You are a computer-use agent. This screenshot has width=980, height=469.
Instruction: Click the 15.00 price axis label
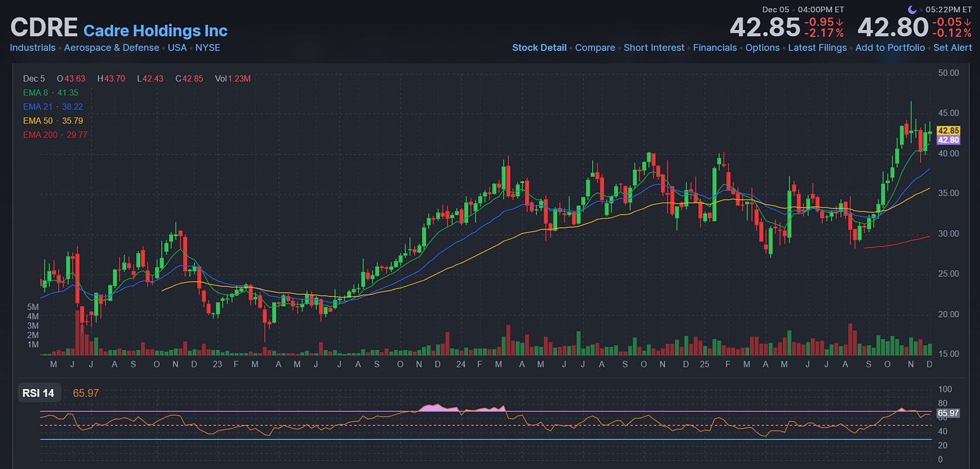click(x=948, y=354)
